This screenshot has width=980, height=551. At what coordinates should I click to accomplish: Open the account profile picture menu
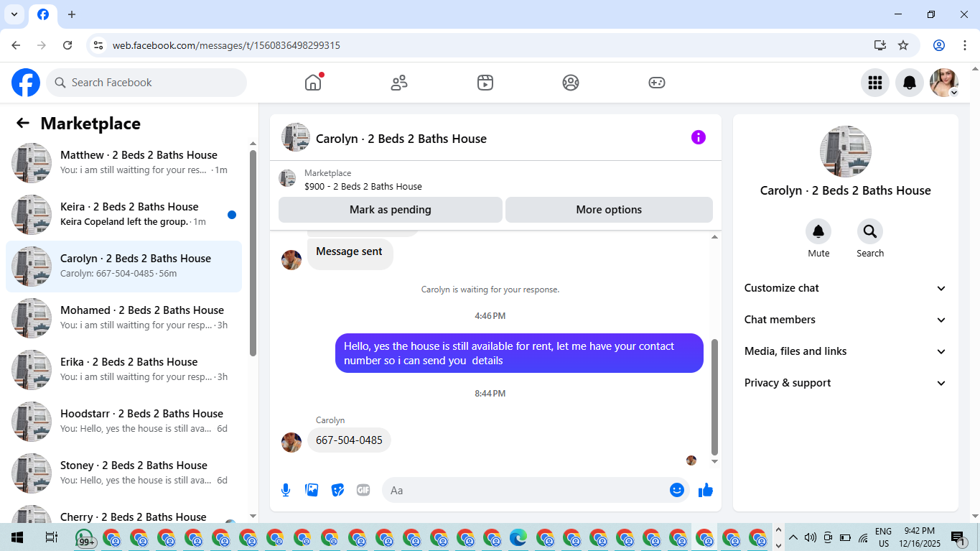(x=944, y=83)
